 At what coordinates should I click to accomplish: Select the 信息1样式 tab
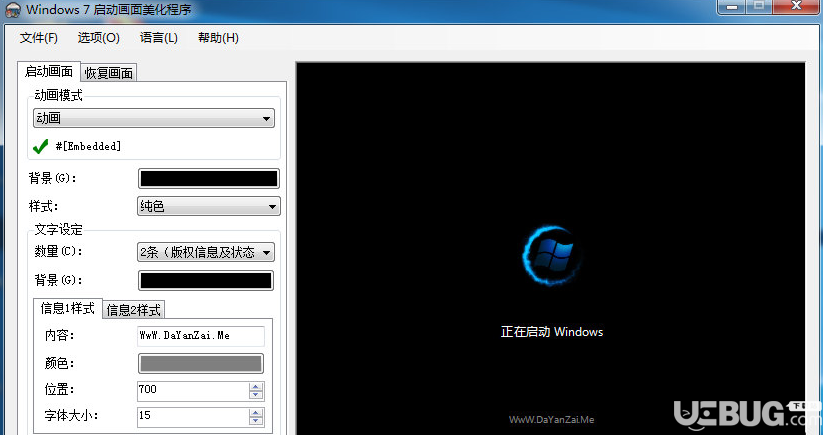pyautogui.click(x=68, y=308)
